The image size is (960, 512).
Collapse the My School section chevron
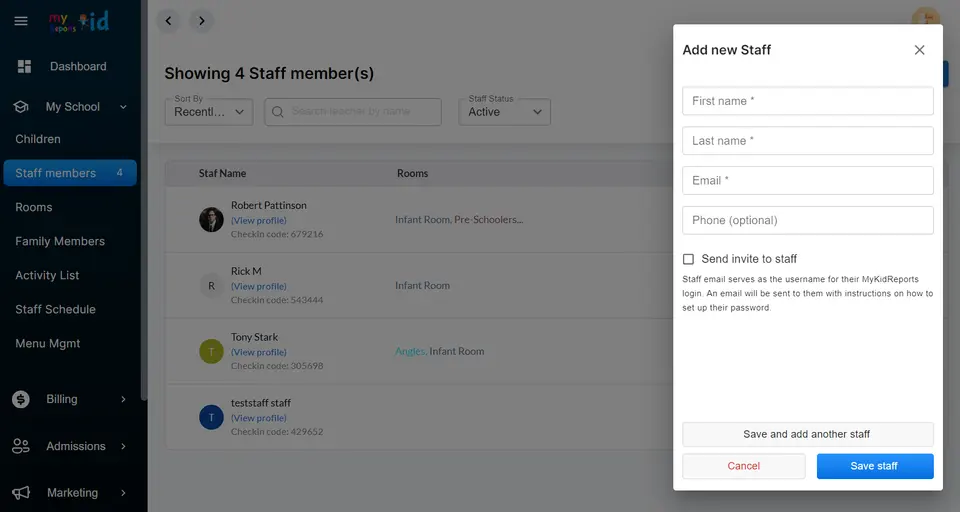click(123, 107)
